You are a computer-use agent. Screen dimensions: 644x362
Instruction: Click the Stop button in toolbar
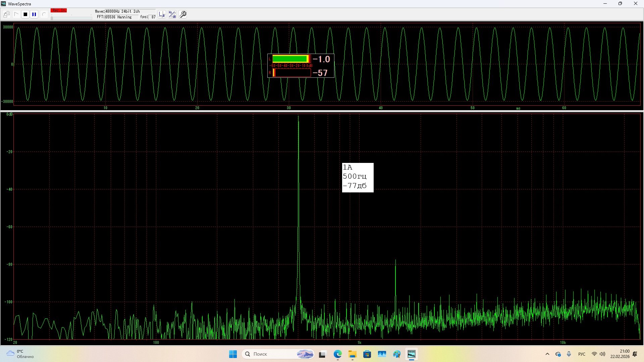point(25,14)
